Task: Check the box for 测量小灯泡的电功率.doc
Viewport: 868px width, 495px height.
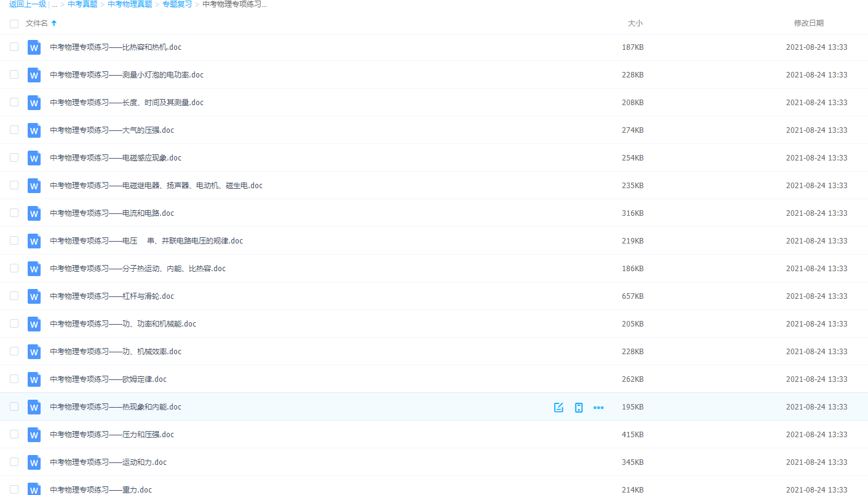Action: [14, 74]
